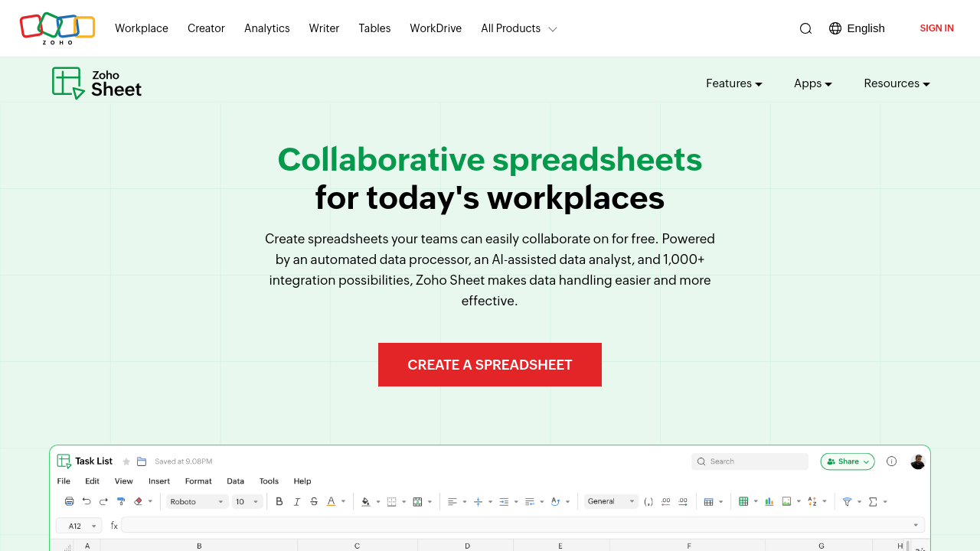Insert an image via the image icon
Image resolution: width=980 pixels, height=551 pixels.
coord(786,501)
